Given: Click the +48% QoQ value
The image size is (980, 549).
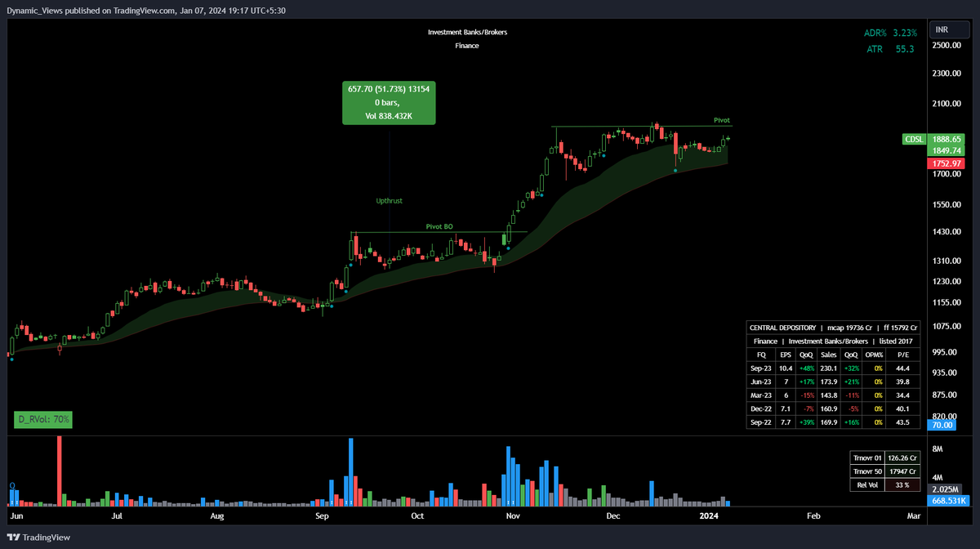Looking at the screenshot, I should tap(807, 368).
